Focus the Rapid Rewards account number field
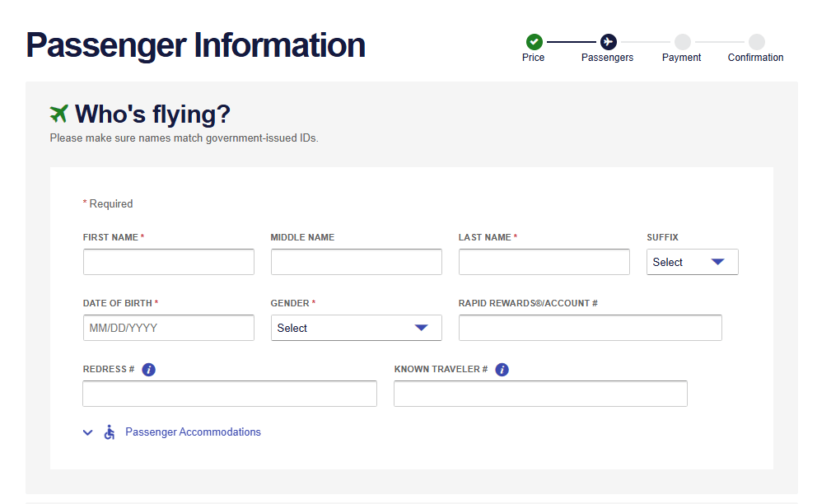Screen dimensions: 817x504 590,328
